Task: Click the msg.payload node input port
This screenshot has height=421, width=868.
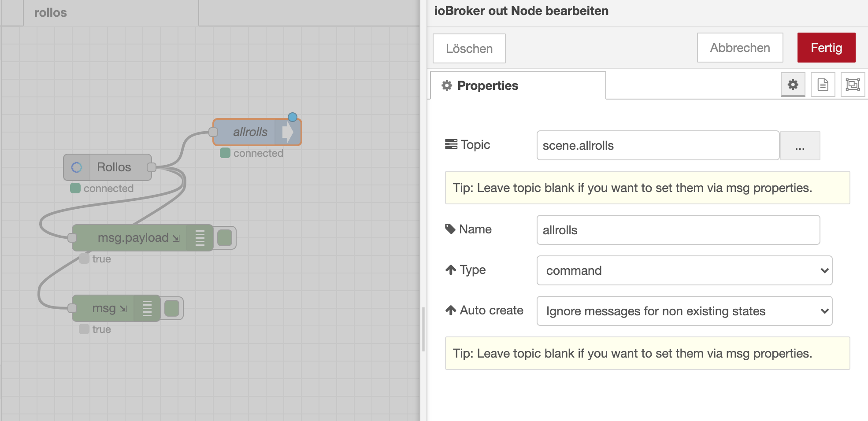Action: coord(72,238)
